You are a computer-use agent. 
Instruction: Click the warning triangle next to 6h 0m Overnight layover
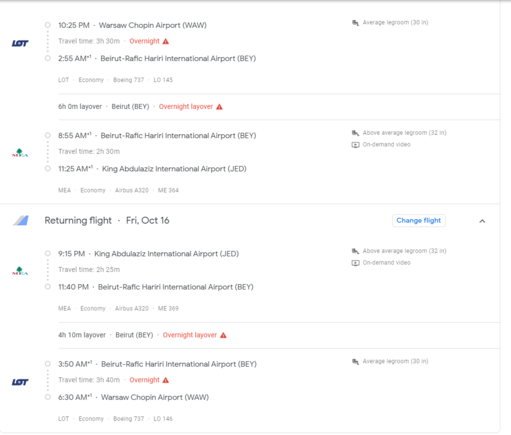(219, 107)
